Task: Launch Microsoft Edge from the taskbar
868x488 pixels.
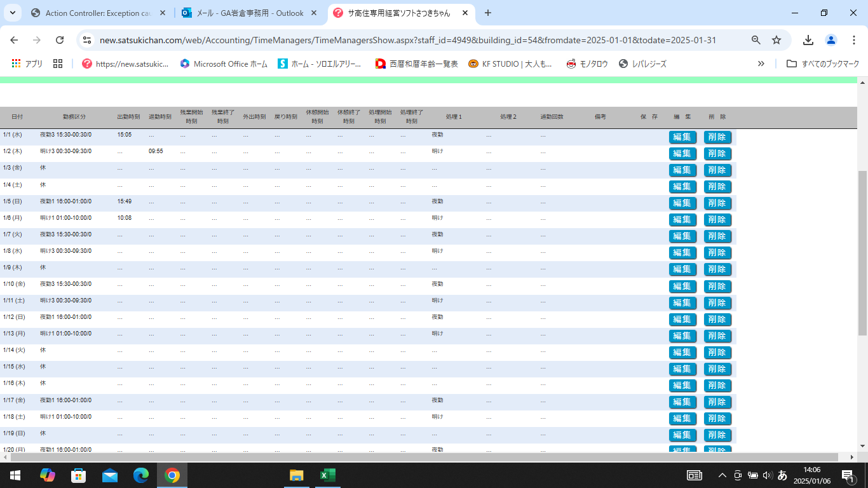Action: pos(140,475)
